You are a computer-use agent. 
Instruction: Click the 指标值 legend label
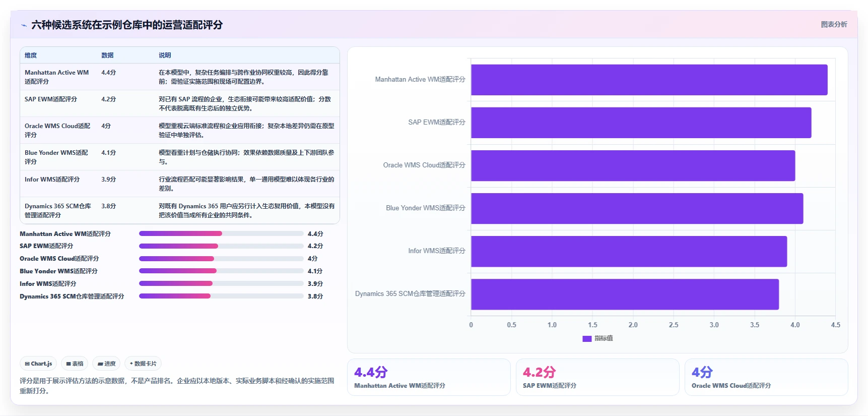(x=604, y=338)
